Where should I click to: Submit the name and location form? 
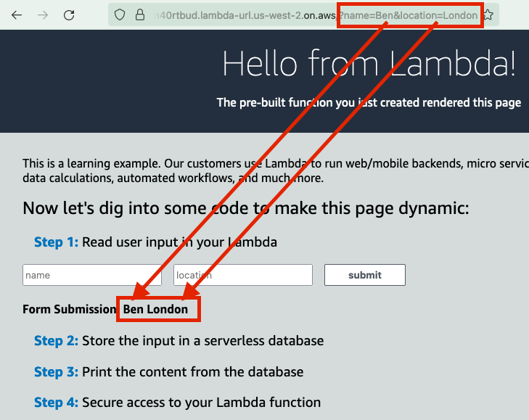(x=365, y=275)
